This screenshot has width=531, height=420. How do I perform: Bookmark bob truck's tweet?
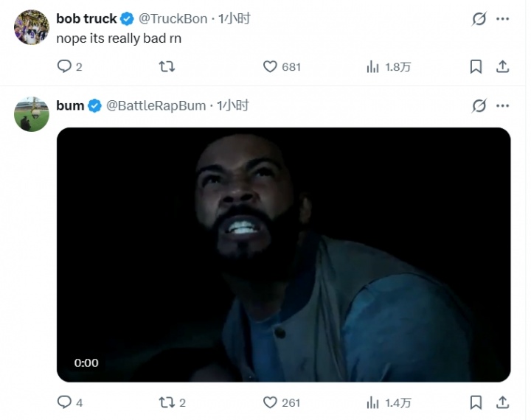pos(476,66)
